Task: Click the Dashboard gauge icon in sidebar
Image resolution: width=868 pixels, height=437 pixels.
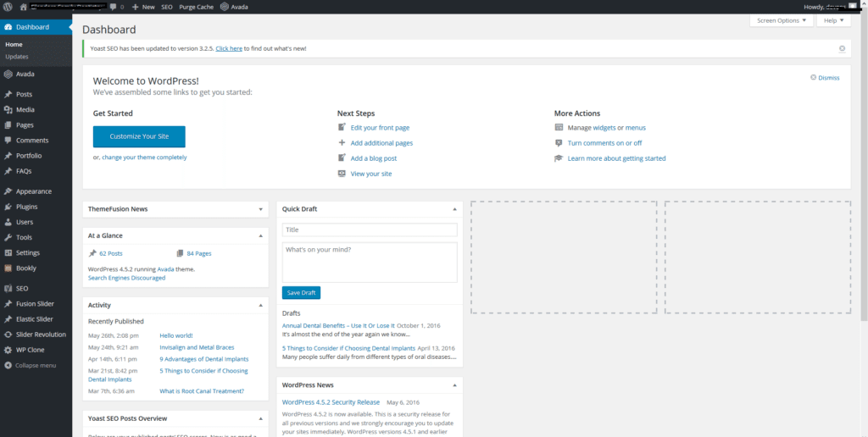Action: [8, 27]
